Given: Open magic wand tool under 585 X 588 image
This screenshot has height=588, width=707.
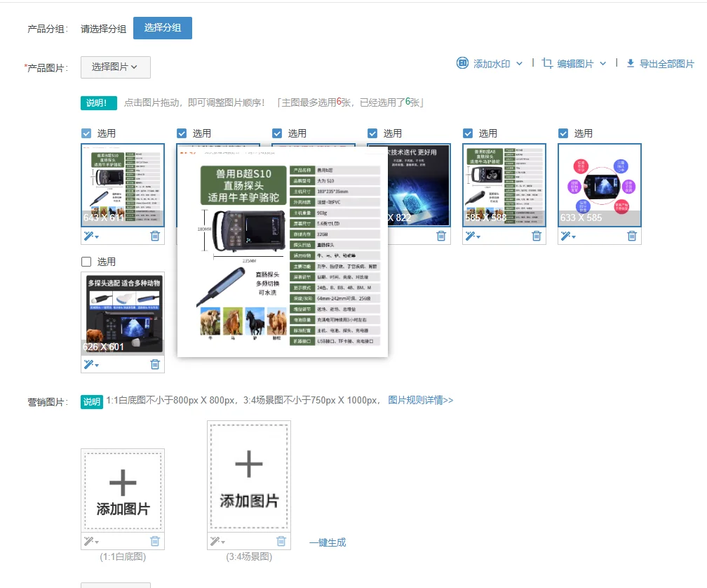Looking at the screenshot, I should coord(473,236).
